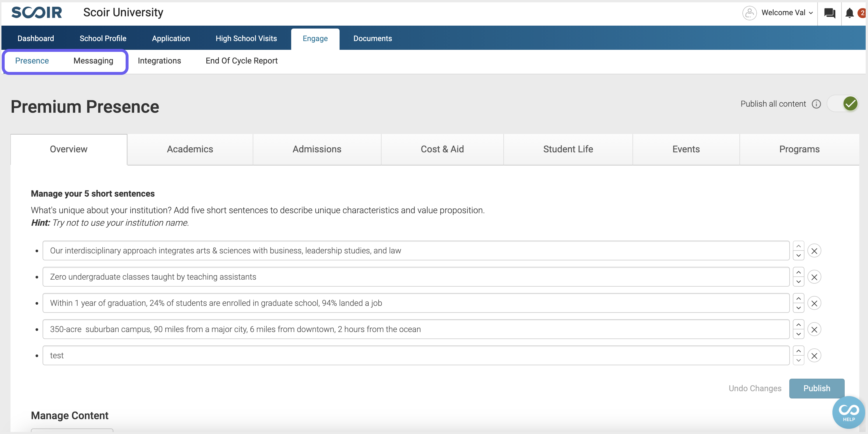The height and width of the screenshot is (434, 868).
Task: Click the messages chat bubble icon
Action: pyautogui.click(x=829, y=12)
